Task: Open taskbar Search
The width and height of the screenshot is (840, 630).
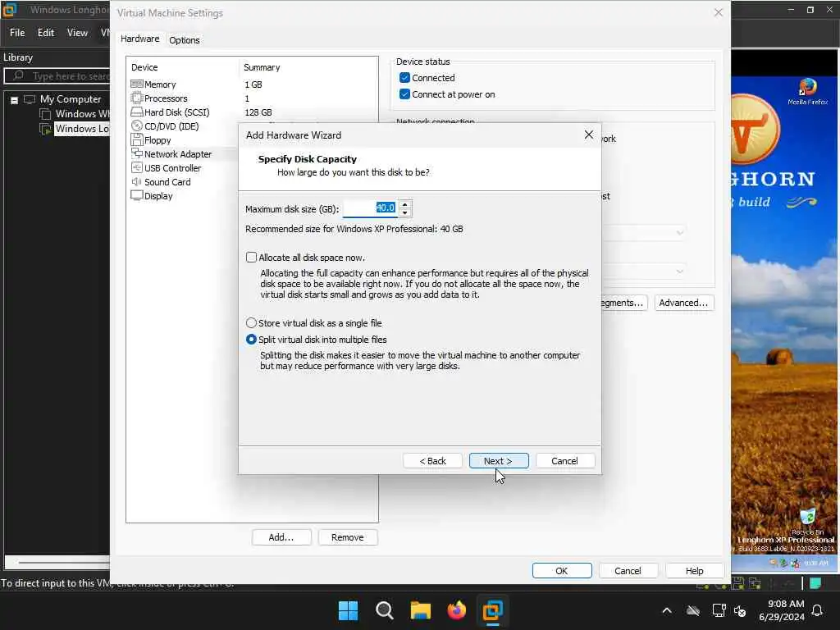Action: click(384, 610)
